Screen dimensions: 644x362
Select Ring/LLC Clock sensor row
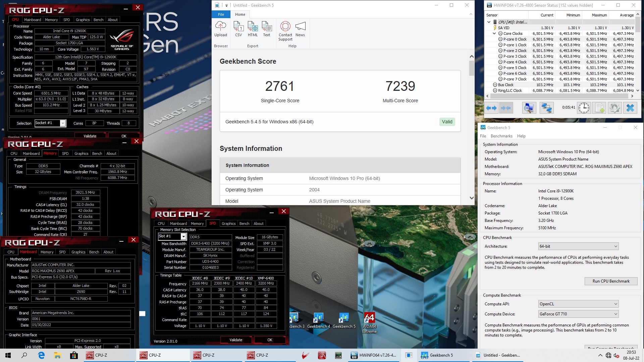(560, 90)
